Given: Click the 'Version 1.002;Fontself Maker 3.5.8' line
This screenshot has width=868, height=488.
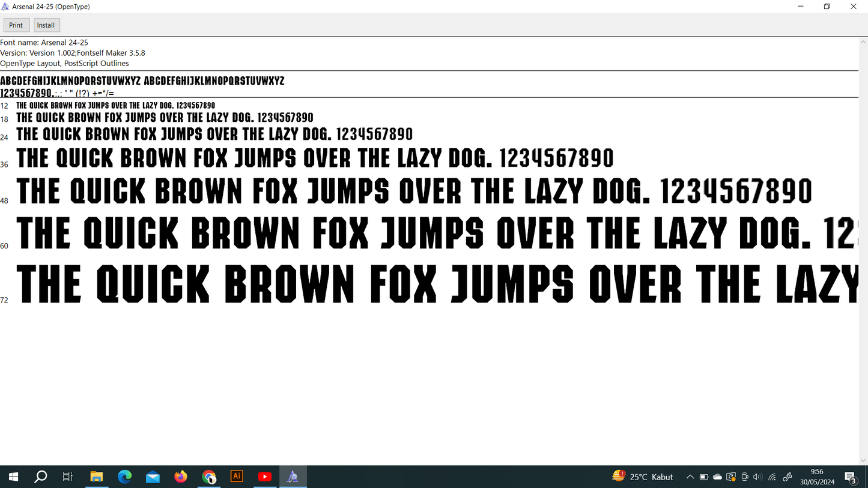Looking at the screenshot, I should [x=73, y=53].
